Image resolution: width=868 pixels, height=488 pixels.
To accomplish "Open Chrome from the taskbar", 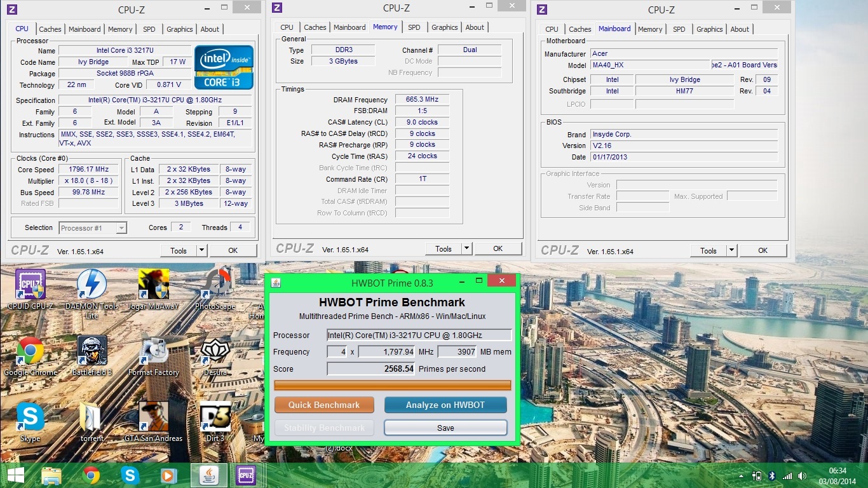I will (x=91, y=475).
